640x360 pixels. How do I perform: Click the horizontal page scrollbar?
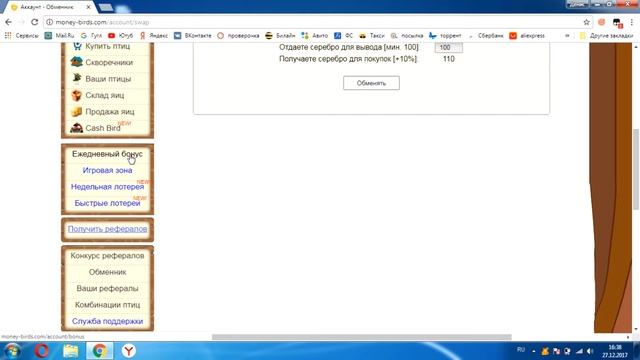point(361,337)
